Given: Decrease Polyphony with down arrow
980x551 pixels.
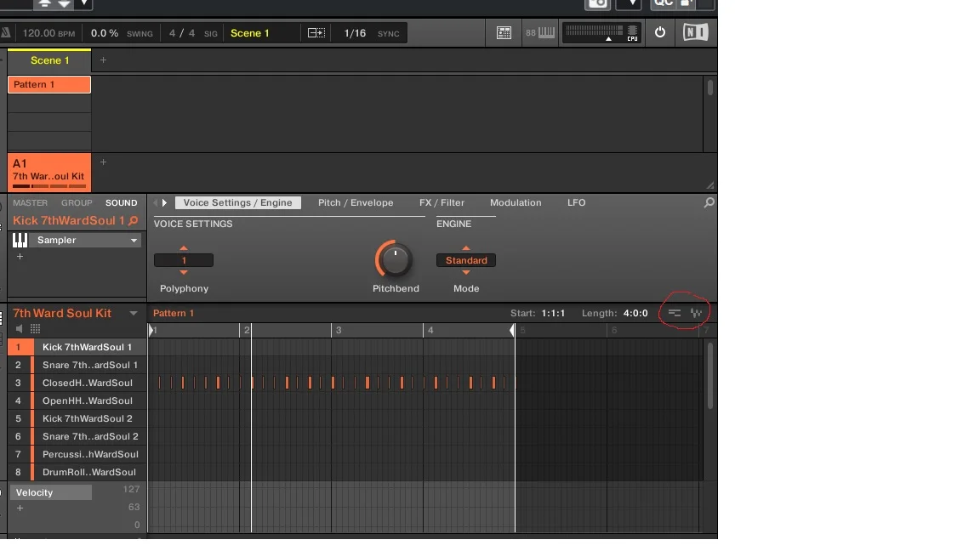Looking at the screenshot, I should (x=184, y=272).
